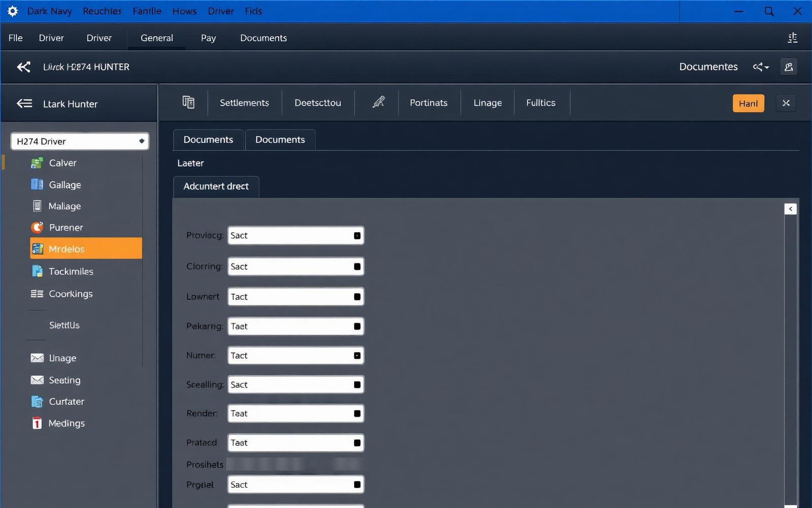The image size is (812, 508).
Task: Switch to the General tab
Action: [x=157, y=38]
